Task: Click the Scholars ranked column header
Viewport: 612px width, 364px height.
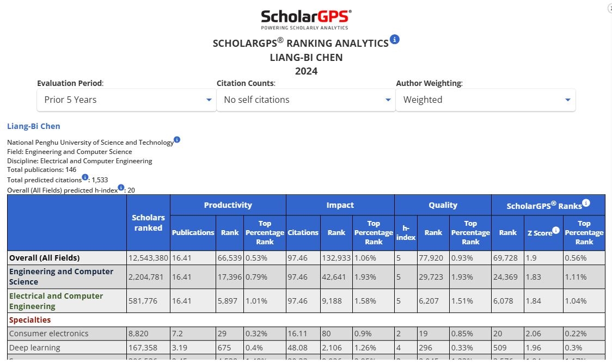Action: pos(148,223)
